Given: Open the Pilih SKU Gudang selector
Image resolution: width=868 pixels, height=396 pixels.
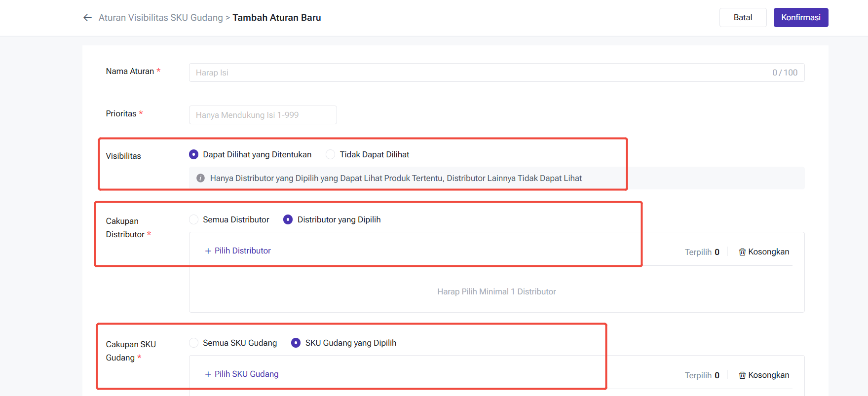Looking at the screenshot, I should pos(242,374).
